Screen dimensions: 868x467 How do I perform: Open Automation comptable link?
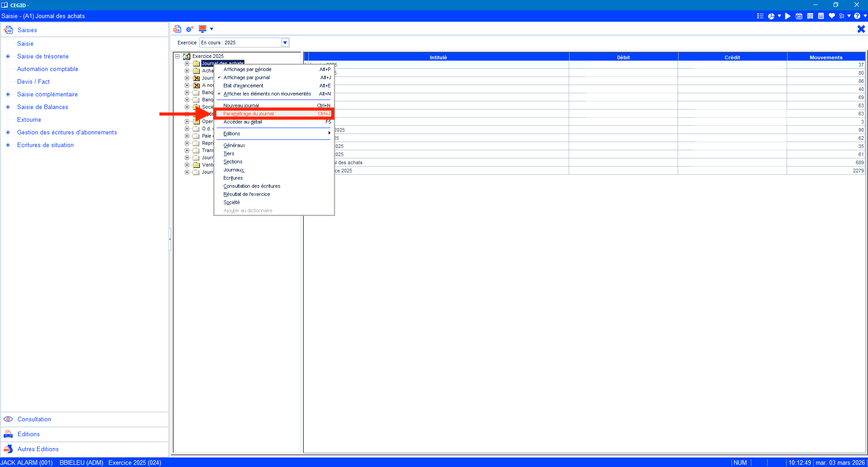(x=47, y=69)
